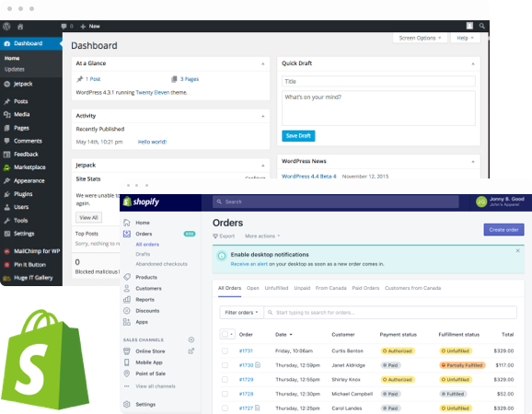This screenshot has height=414, width=532.
Task: Tick the checkbox for order #1731
Action: point(225,351)
